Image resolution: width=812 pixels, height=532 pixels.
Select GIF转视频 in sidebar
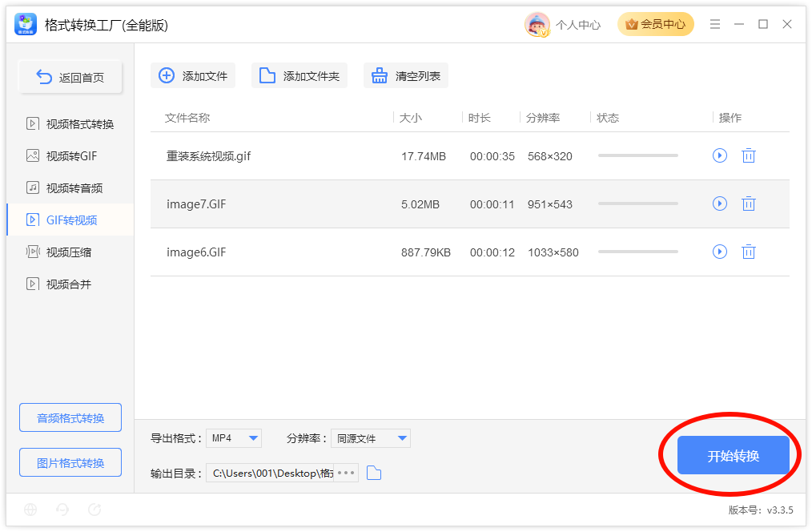coord(70,220)
